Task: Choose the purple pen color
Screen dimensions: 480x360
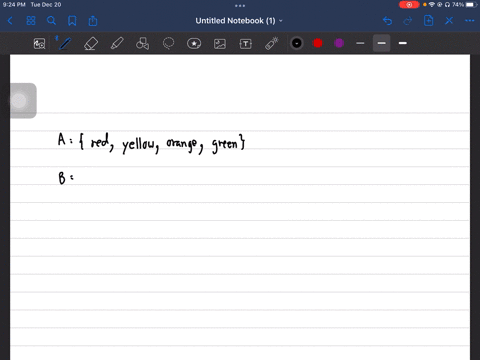Action: click(x=339, y=43)
